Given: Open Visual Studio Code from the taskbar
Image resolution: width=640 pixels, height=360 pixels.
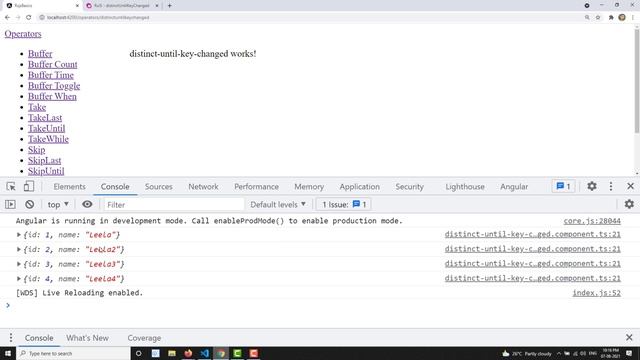Looking at the screenshot, I should pyautogui.click(x=204, y=353).
